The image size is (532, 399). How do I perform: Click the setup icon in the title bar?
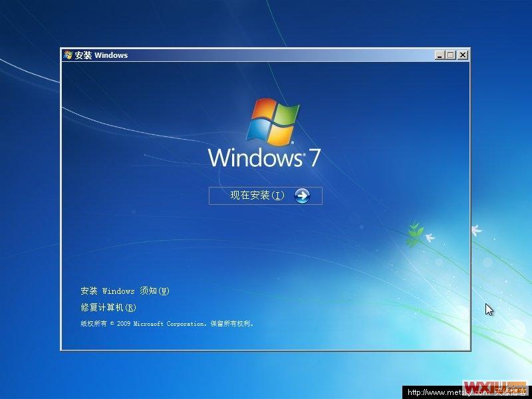67,55
